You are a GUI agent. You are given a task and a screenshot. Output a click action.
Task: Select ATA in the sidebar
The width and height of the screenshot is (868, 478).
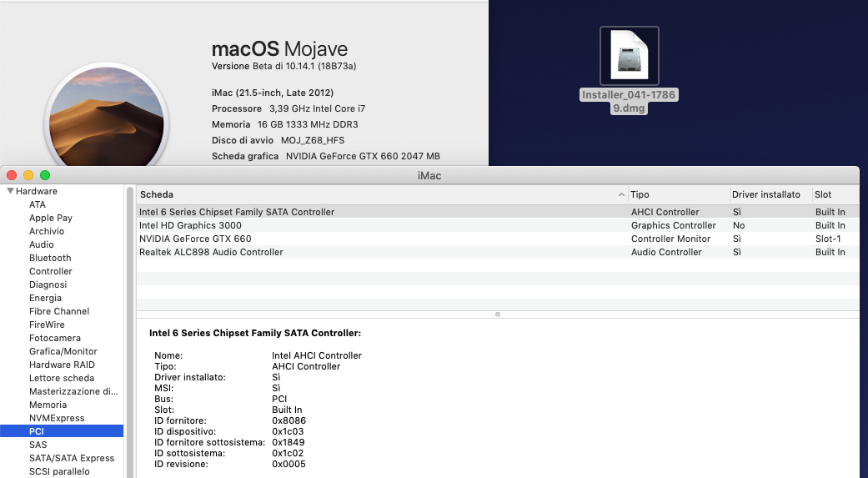(37, 204)
